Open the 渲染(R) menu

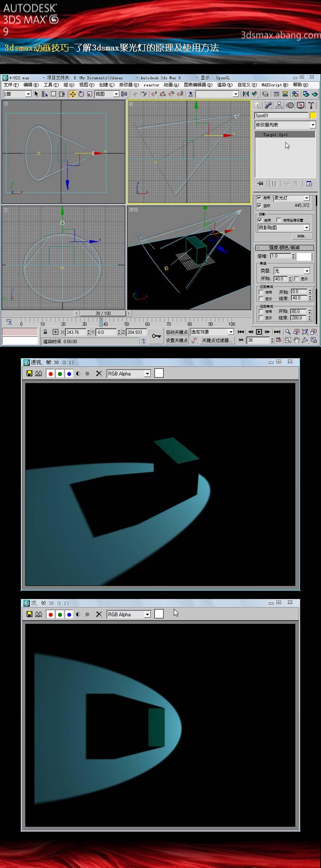point(225,85)
